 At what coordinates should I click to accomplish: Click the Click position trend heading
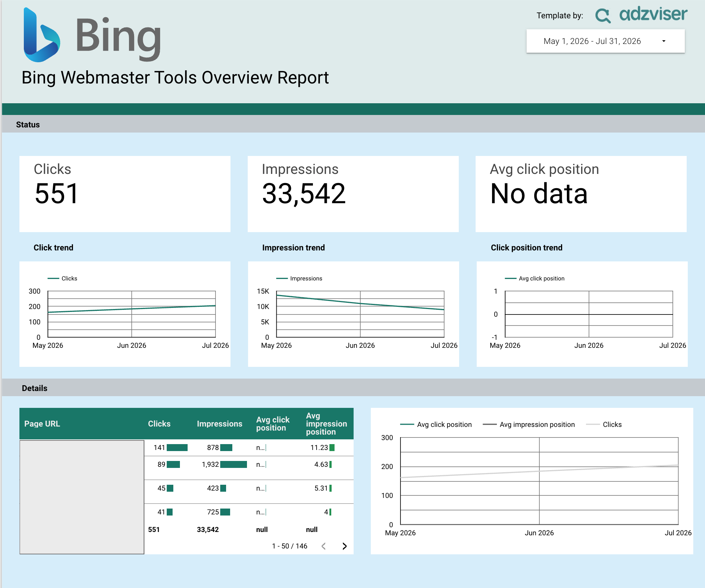(x=527, y=248)
